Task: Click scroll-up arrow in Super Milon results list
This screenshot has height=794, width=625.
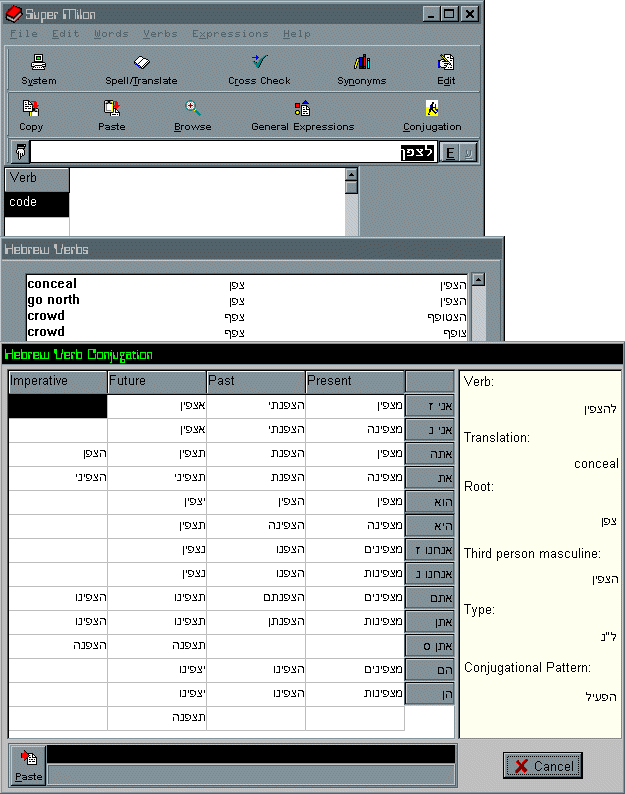Action: coord(351,175)
